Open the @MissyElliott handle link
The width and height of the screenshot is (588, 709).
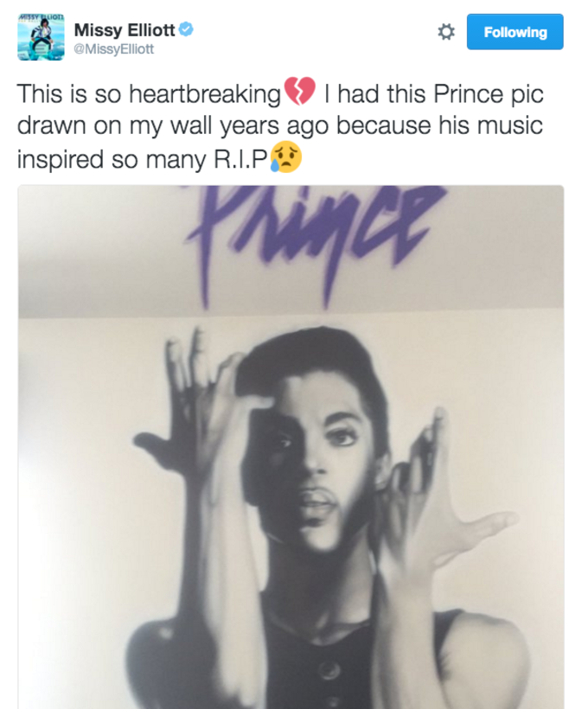coord(113,48)
